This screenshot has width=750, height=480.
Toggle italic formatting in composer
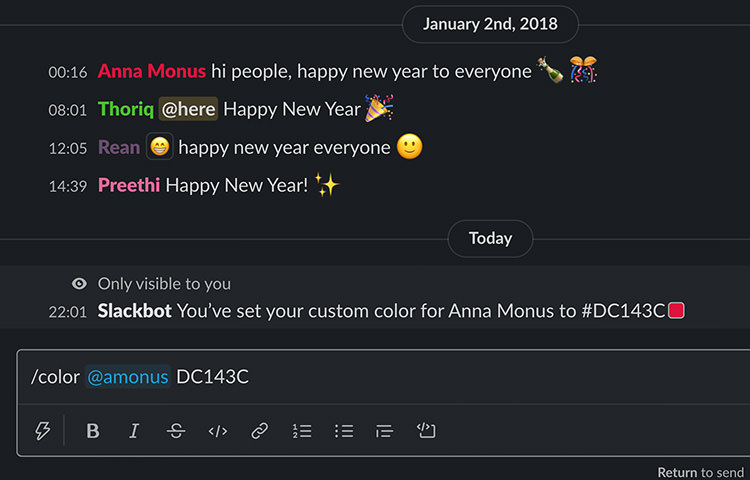point(134,431)
